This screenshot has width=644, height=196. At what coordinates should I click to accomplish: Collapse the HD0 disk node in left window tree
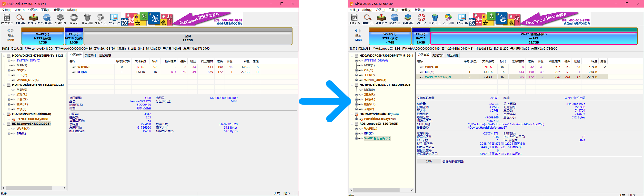tap(4, 56)
